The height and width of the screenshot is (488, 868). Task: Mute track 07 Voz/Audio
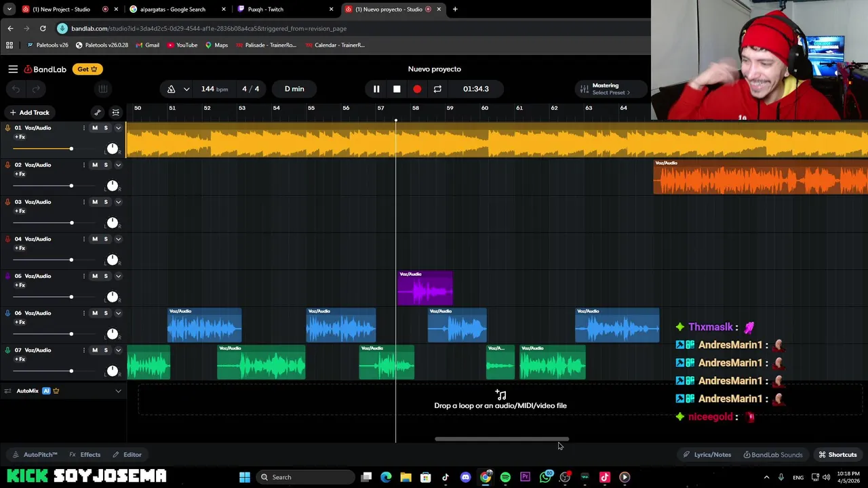[x=95, y=350]
